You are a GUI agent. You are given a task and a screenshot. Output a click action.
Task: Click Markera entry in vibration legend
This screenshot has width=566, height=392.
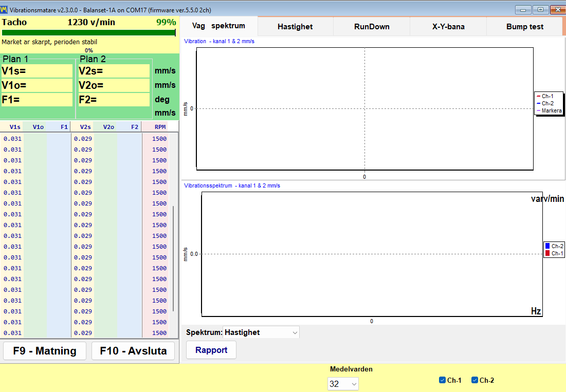tap(549, 110)
